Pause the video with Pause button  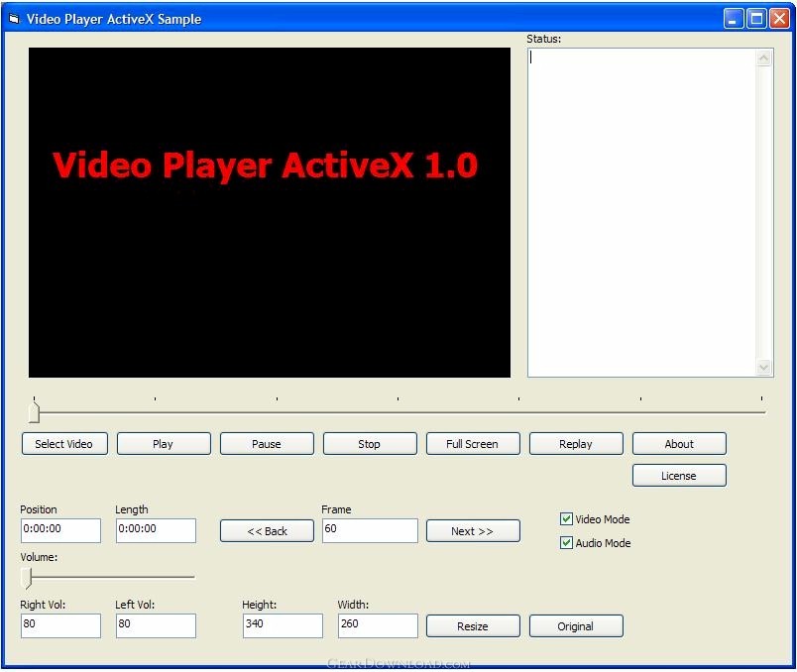coord(267,444)
